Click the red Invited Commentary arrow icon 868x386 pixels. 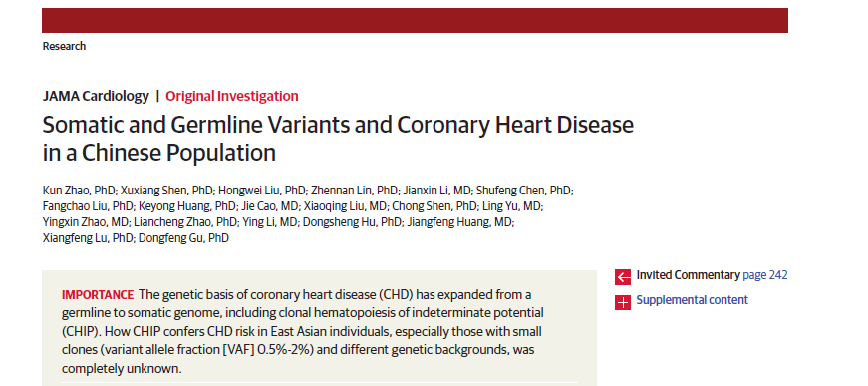click(x=623, y=277)
